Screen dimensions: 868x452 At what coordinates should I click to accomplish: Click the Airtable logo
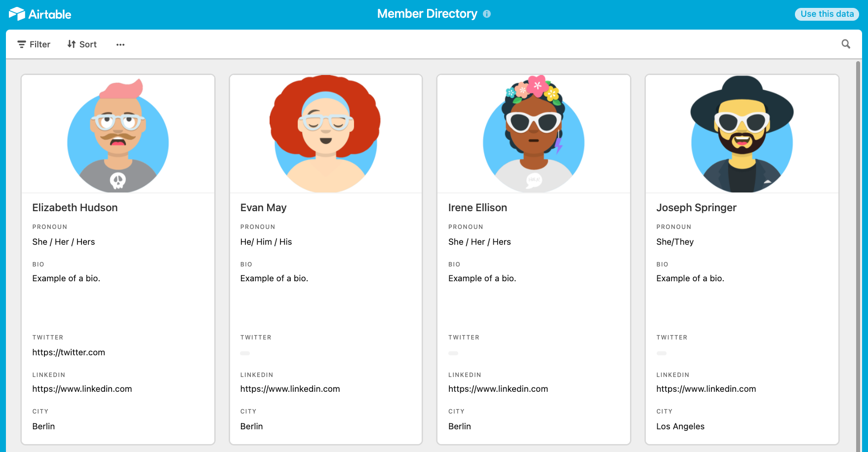click(x=40, y=14)
